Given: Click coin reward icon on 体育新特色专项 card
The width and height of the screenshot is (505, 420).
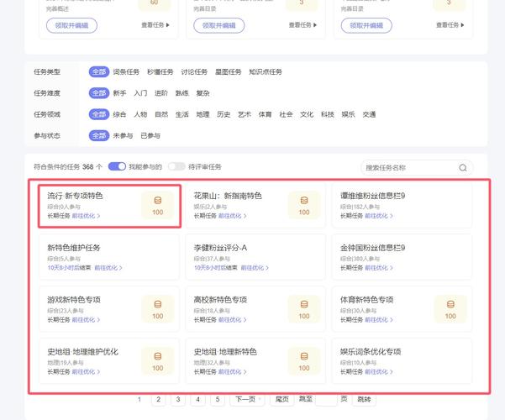Looking at the screenshot, I should [450, 304].
